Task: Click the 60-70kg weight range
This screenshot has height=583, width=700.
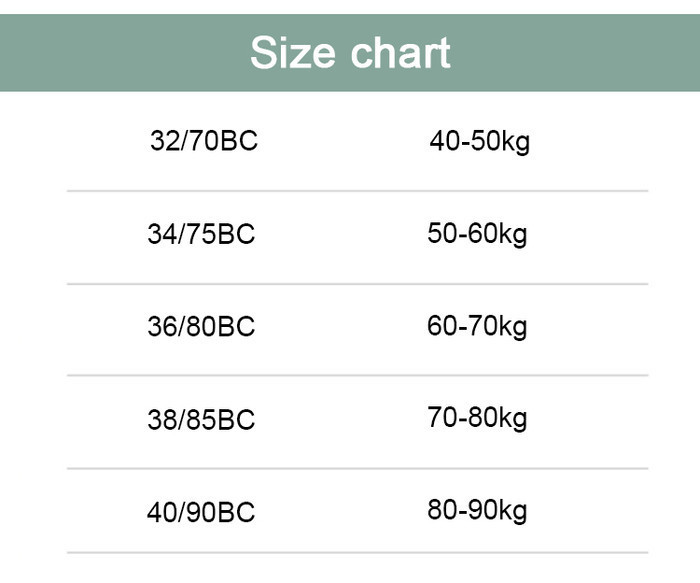Action: (x=477, y=327)
